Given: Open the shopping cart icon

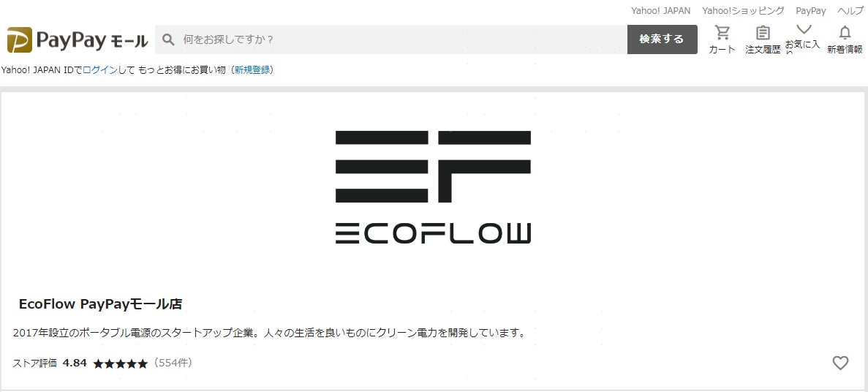Looking at the screenshot, I should 722,33.
